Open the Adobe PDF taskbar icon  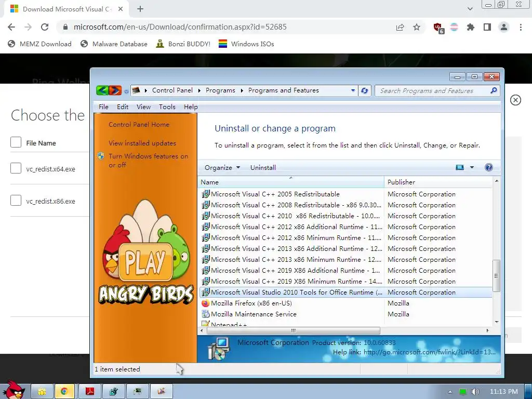[90, 392]
